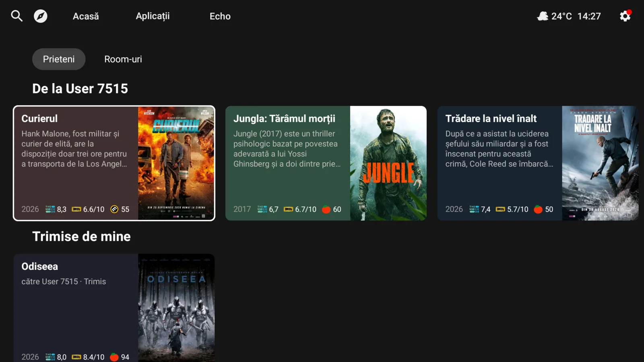The height and width of the screenshot is (362, 644).
Task: Click Curierul title text
Action: coord(39,119)
